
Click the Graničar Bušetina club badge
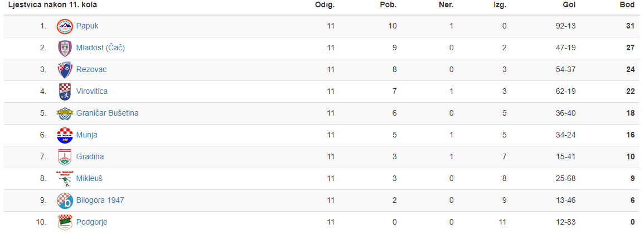(x=65, y=113)
